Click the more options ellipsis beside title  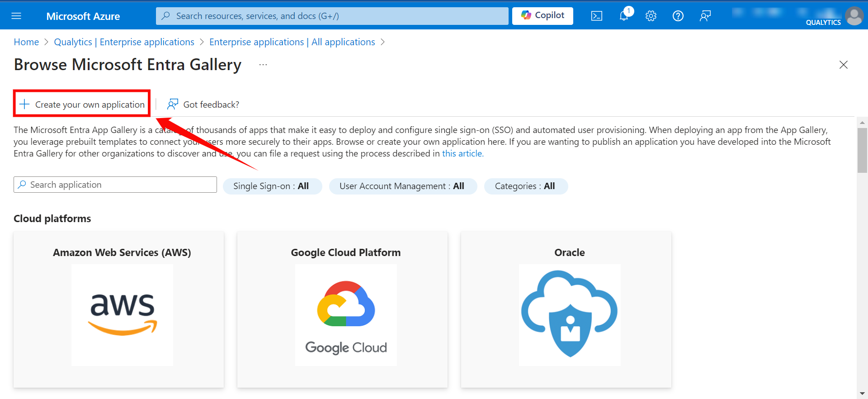click(x=263, y=65)
